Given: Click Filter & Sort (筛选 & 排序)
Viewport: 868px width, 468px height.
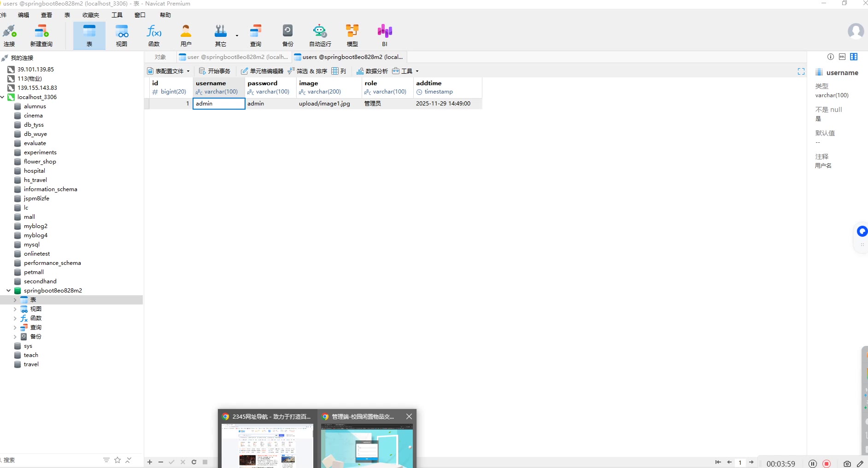Looking at the screenshot, I should coord(307,71).
